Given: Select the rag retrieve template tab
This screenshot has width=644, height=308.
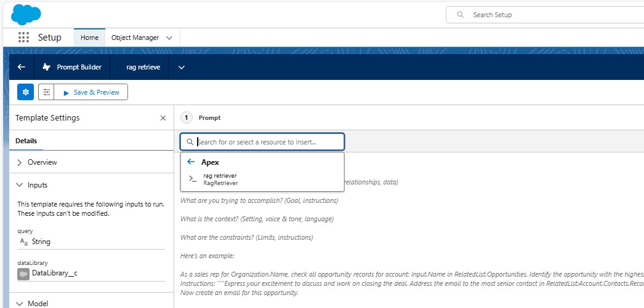Looking at the screenshot, I should point(143,67).
